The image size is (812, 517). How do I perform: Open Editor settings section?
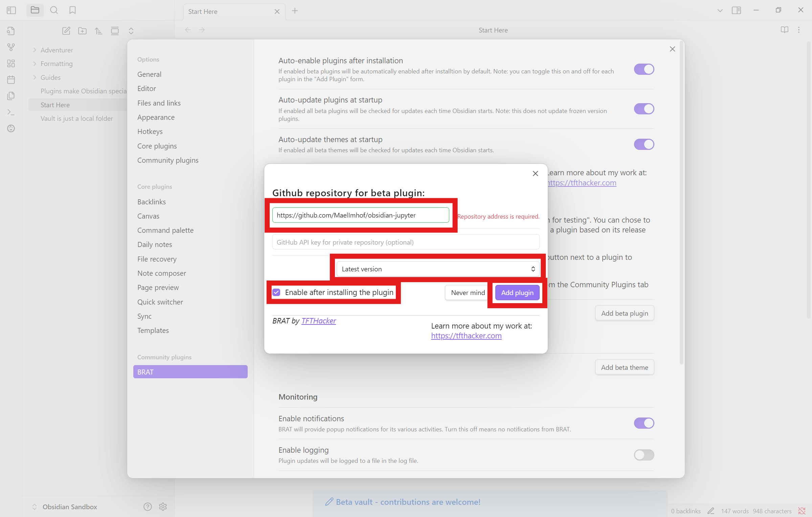point(146,88)
